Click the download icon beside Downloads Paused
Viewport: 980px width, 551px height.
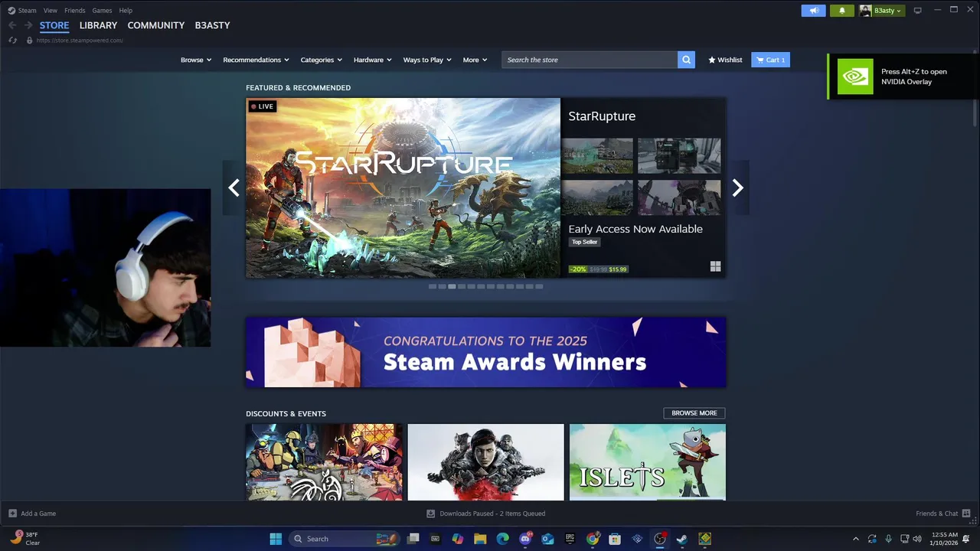[430, 514]
